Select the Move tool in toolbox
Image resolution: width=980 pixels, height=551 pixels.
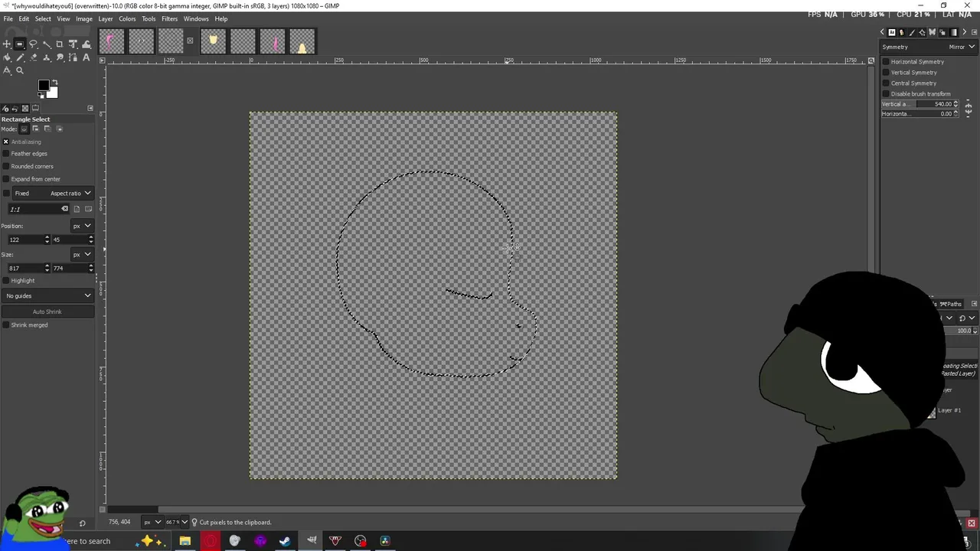pyautogui.click(x=7, y=44)
